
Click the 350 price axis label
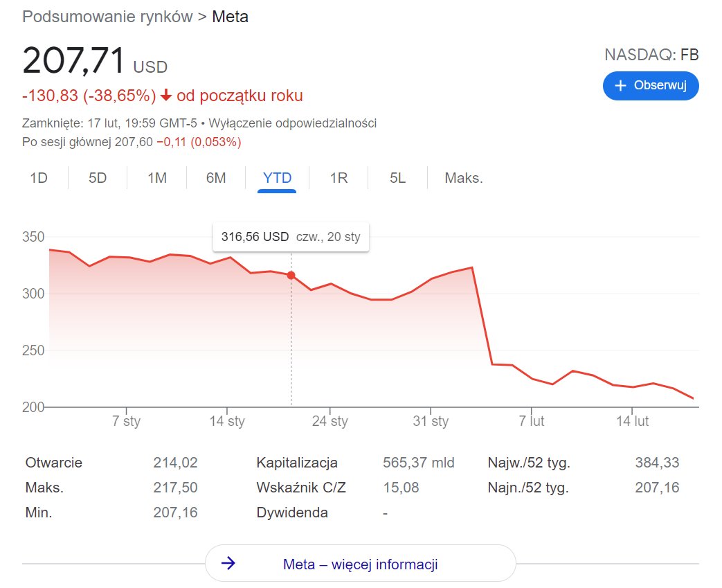(34, 237)
